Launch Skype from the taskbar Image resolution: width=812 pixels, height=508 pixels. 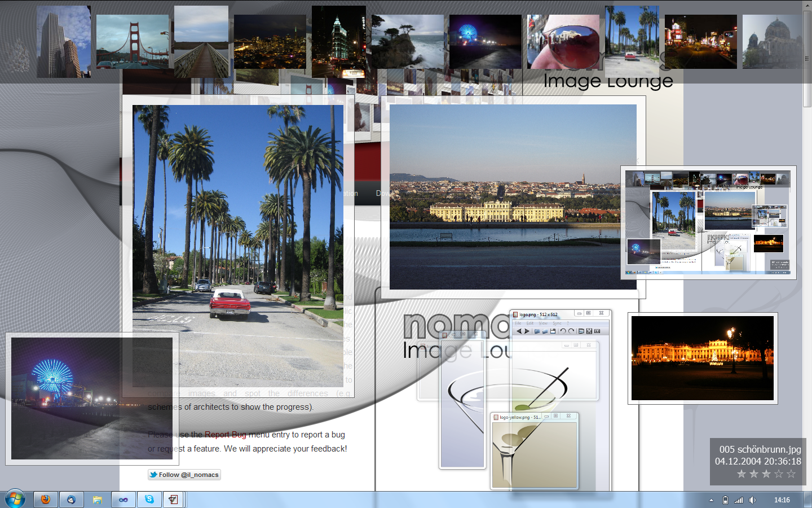149,500
